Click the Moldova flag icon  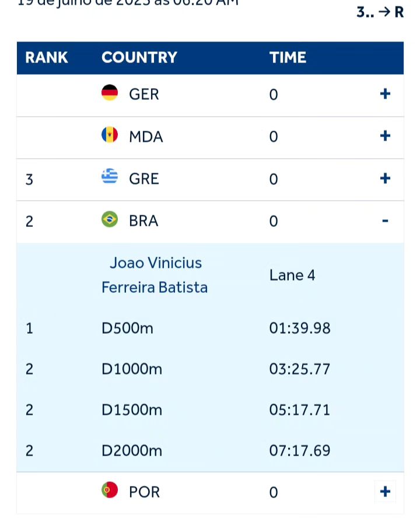point(110,136)
